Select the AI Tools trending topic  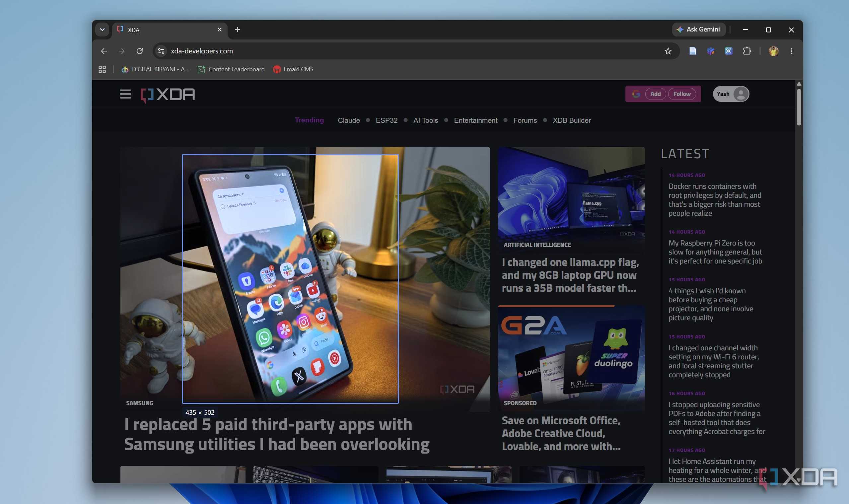(426, 120)
